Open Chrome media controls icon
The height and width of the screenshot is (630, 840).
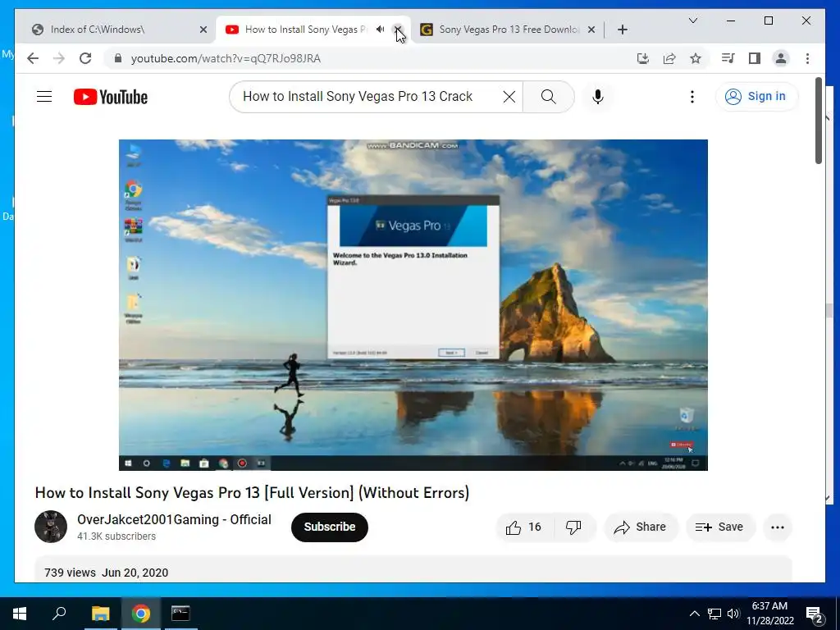pyautogui.click(x=728, y=58)
